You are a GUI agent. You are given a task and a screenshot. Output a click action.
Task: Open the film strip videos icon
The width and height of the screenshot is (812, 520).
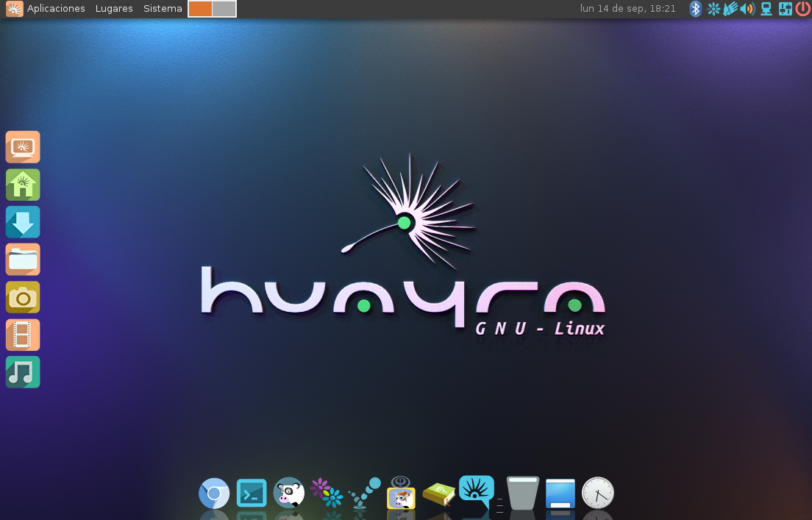(23, 335)
